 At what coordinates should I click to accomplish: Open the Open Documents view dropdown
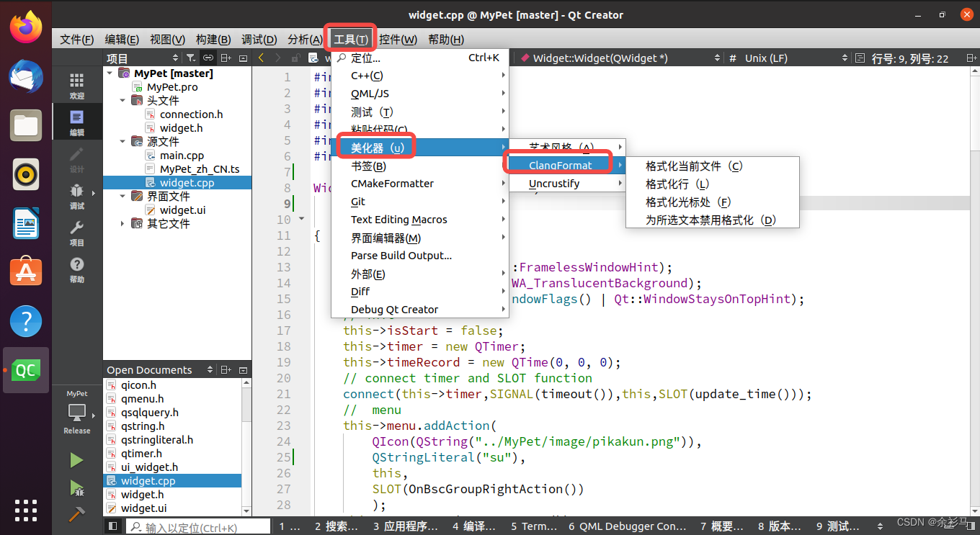click(x=160, y=370)
